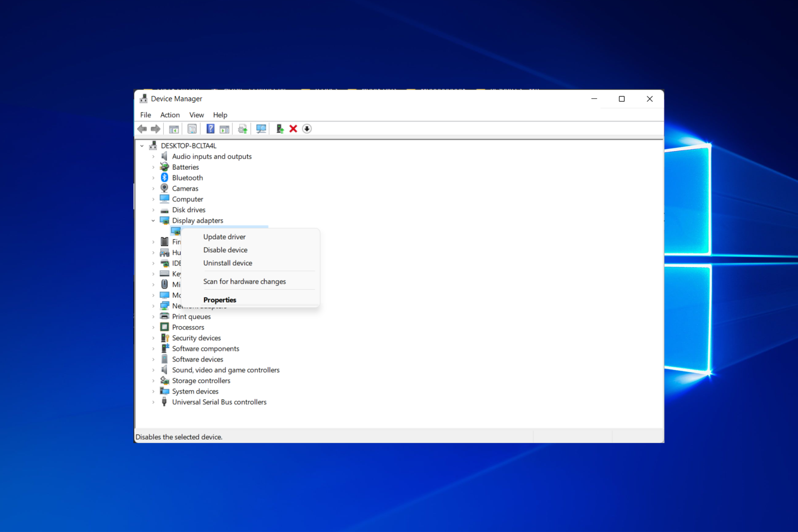This screenshot has width=798, height=532.
Task: Expand the Print queues category chevron
Action: point(153,317)
